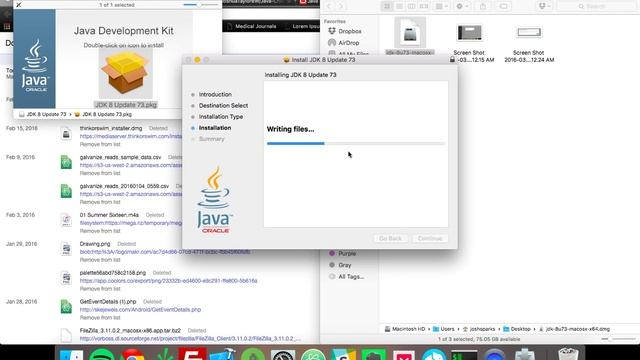640x360 pixels.
Task: Open Google Chrome from the dock
Action: tap(132, 354)
